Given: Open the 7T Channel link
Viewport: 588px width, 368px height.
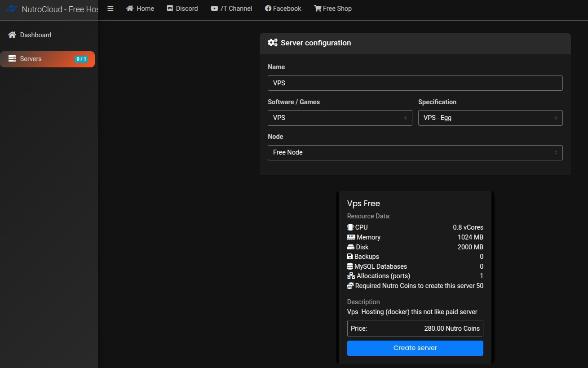Looking at the screenshot, I should pos(231,9).
